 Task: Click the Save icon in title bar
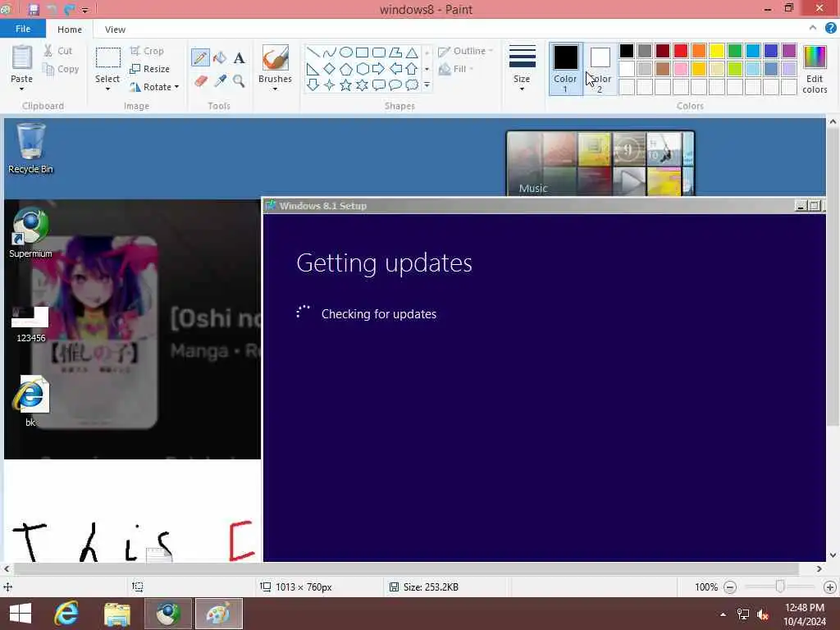33,9
